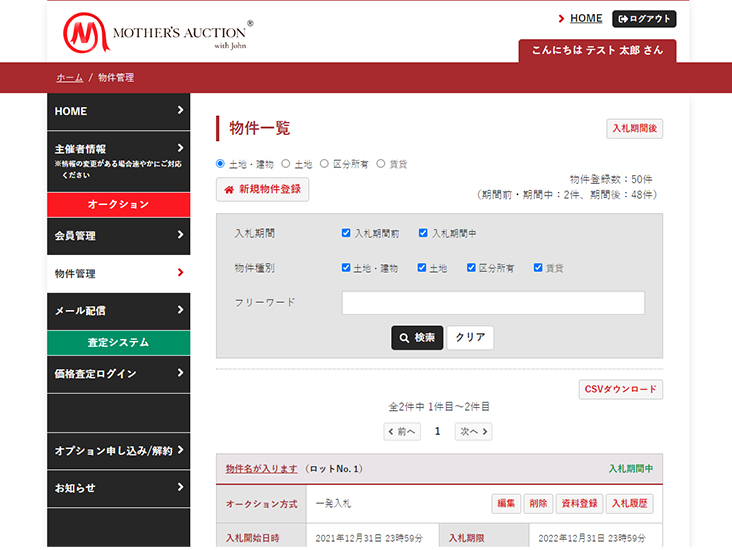
Task: Select the 区分所有 radio button
Action: [x=325, y=164]
